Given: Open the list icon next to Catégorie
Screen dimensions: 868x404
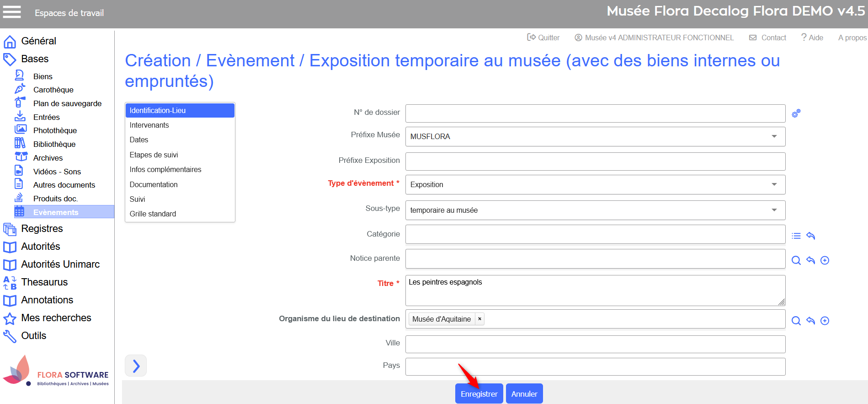Looking at the screenshot, I should pos(796,236).
